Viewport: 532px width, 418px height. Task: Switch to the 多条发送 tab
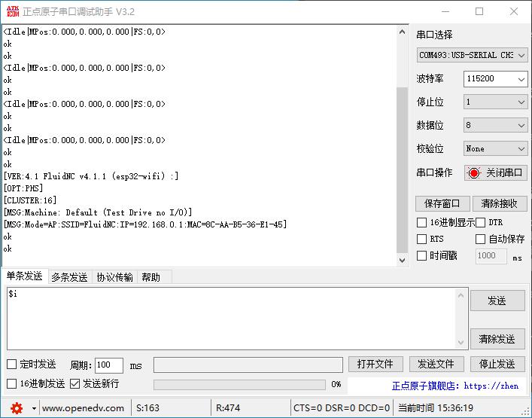(69, 277)
